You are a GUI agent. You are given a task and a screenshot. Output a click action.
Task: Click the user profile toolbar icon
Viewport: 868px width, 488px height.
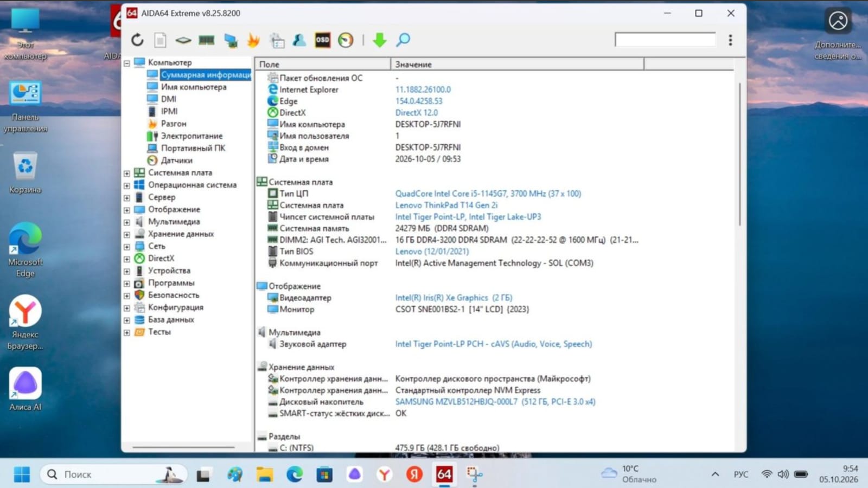pos(299,40)
